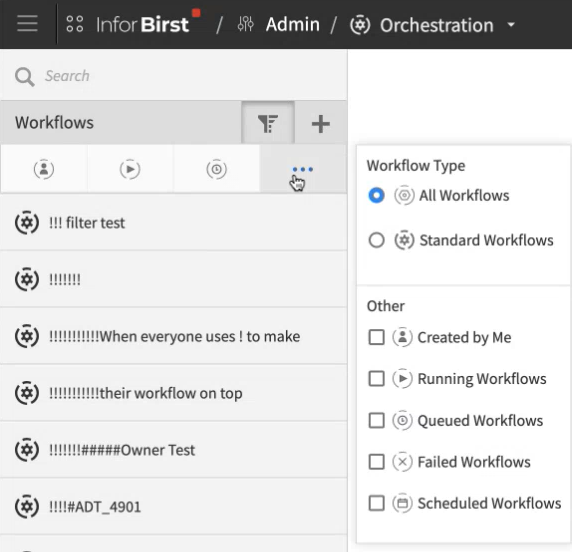Expand the Orchestration dropdown arrow
Screen dimensions: 572x552
(x=511, y=25)
